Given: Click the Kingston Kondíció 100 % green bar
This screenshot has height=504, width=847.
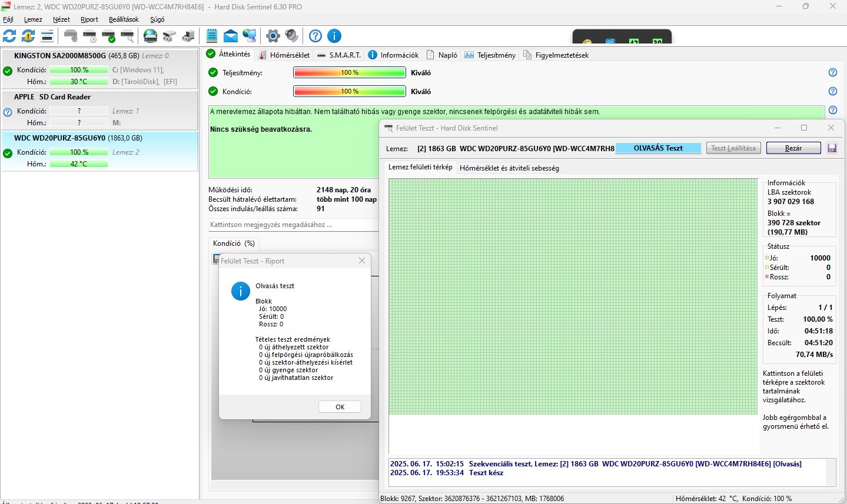Looking at the screenshot, I should tap(79, 70).
